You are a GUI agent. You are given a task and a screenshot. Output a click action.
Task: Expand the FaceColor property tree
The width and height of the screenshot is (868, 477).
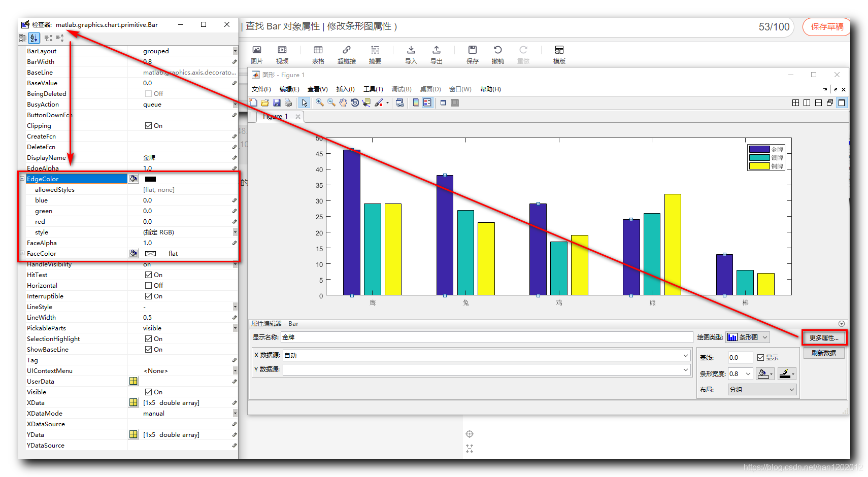point(22,253)
